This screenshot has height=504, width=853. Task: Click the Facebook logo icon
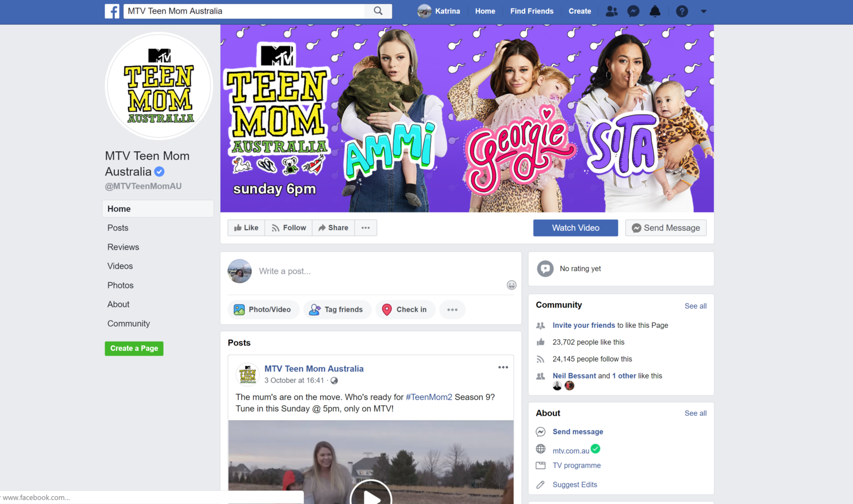tap(112, 11)
